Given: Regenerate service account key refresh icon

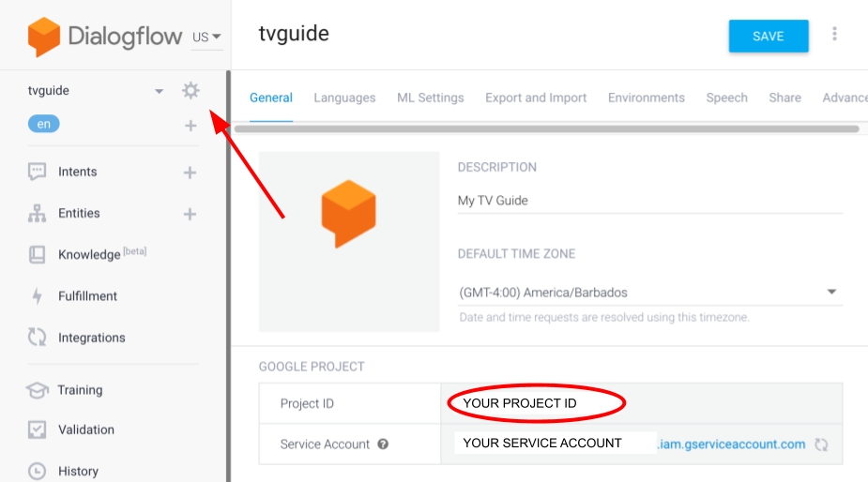Looking at the screenshot, I should [821, 444].
